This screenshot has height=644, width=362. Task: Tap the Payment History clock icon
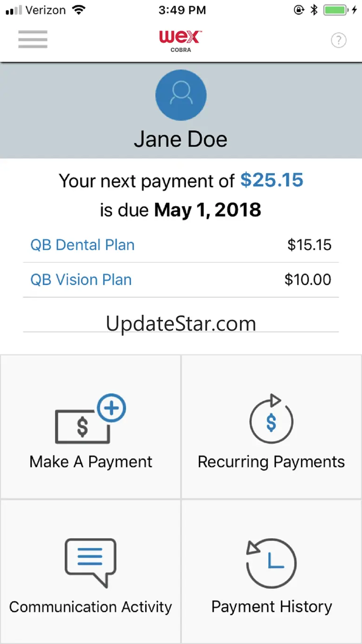271,563
